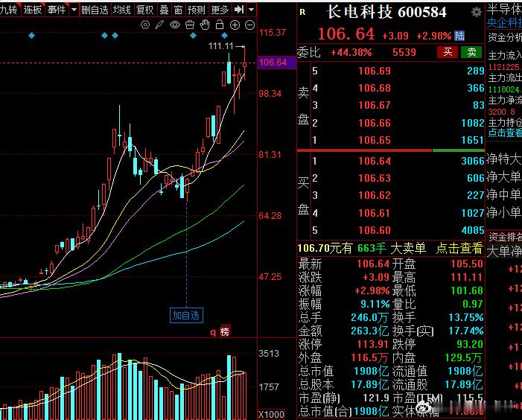
Task: Click sell level 1 price 106.65
Action: coord(375,140)
